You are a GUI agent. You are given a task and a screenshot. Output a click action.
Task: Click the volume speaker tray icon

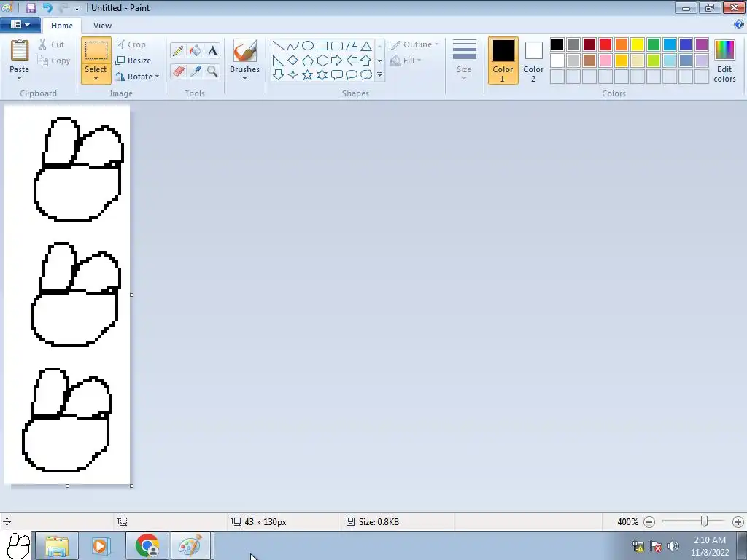[x=673, y=545]
